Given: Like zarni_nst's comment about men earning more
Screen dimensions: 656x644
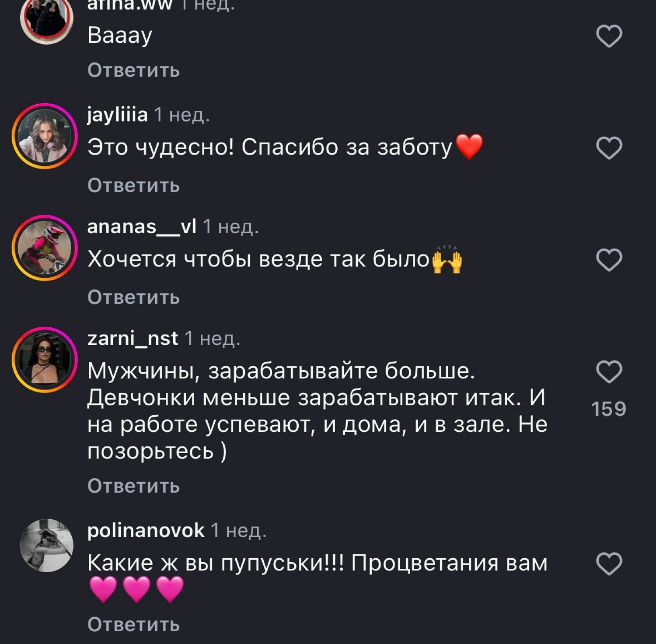Looking at the screenshot, I should (609, 372).
